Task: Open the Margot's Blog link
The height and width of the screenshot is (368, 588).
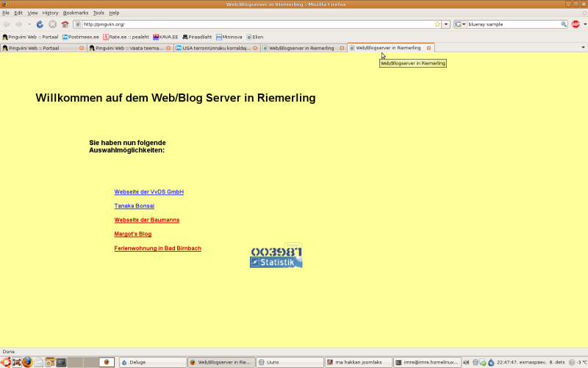Action: (133, 234)
